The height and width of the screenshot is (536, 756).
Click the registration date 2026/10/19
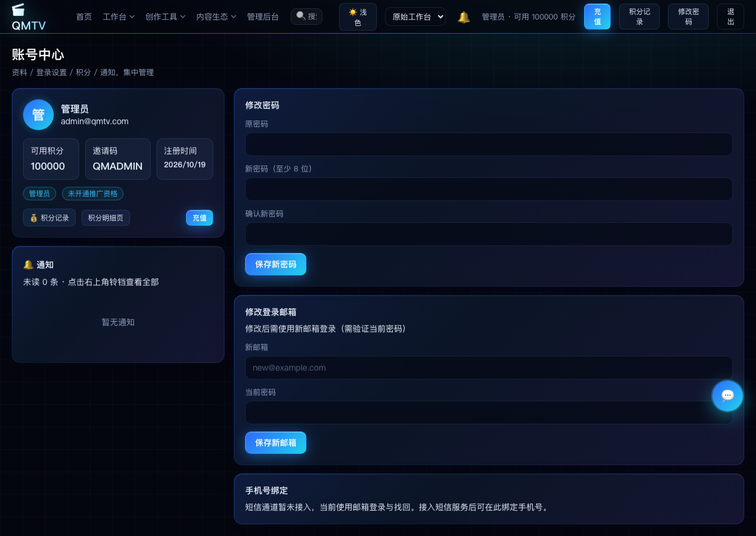pyautogui.click(x=185, y=165)
